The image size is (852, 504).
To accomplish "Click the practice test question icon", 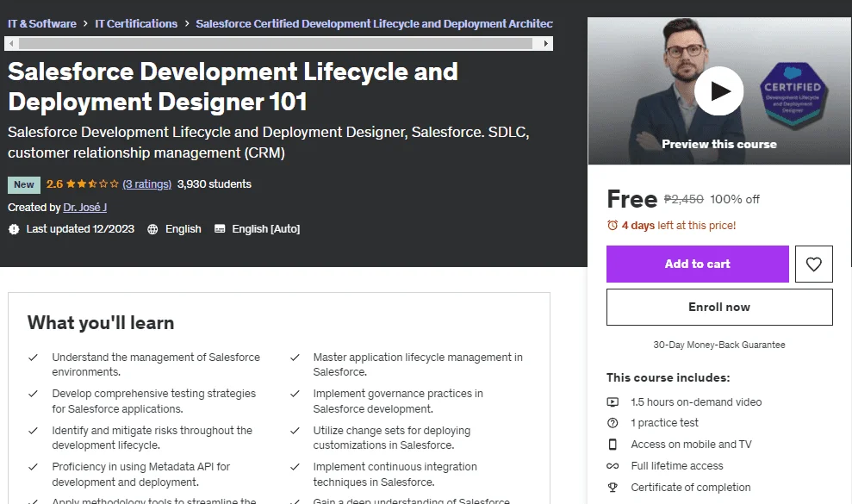I will coord(613,423).
